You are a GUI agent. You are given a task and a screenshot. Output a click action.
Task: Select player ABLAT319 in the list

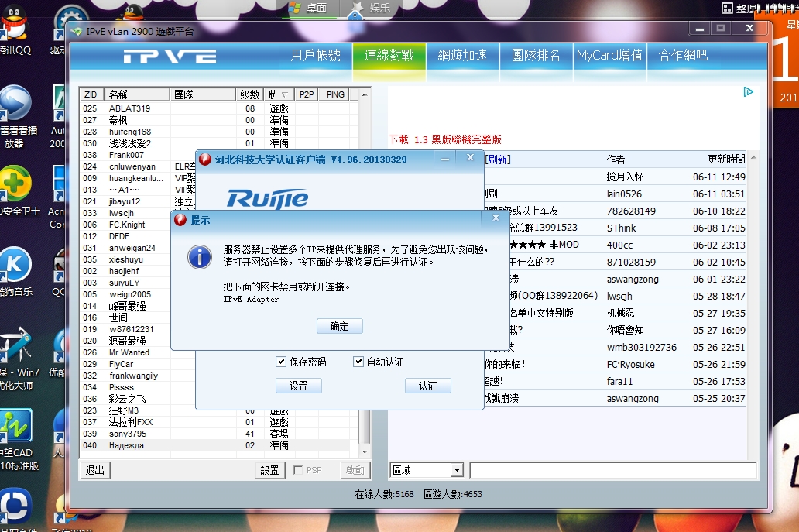pyautogui.click(x=219, y=108)
